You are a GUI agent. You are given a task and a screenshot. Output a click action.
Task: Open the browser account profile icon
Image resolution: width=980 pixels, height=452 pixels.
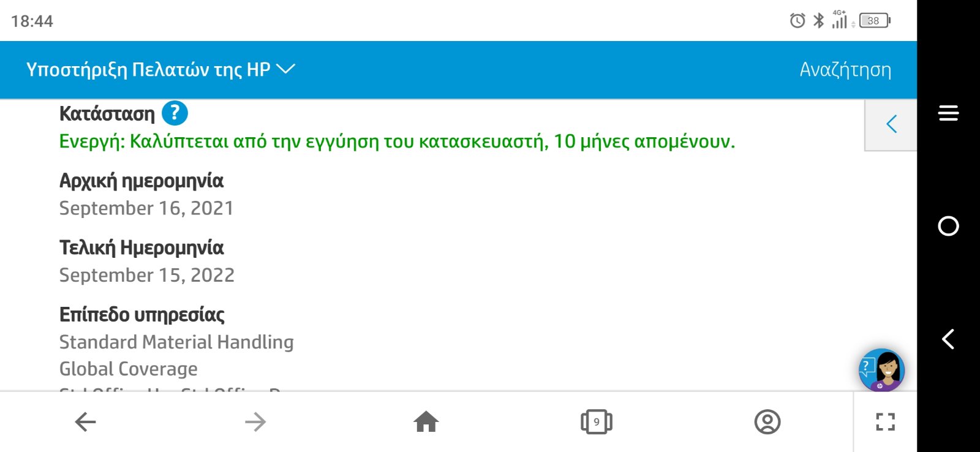767,422
